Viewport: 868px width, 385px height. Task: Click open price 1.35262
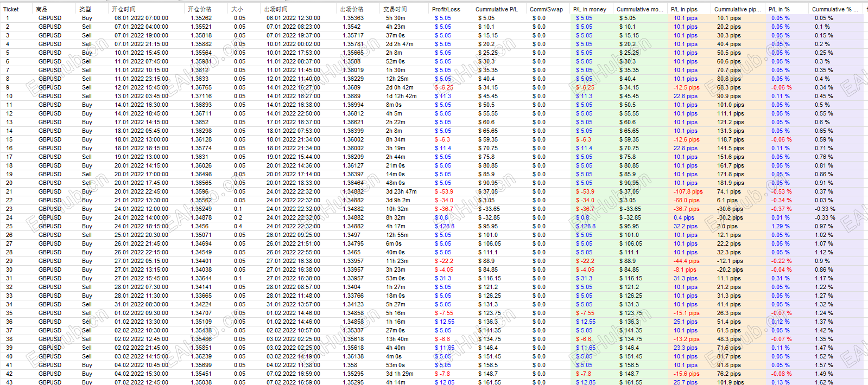pyautogui.click(x=201, y=18)
